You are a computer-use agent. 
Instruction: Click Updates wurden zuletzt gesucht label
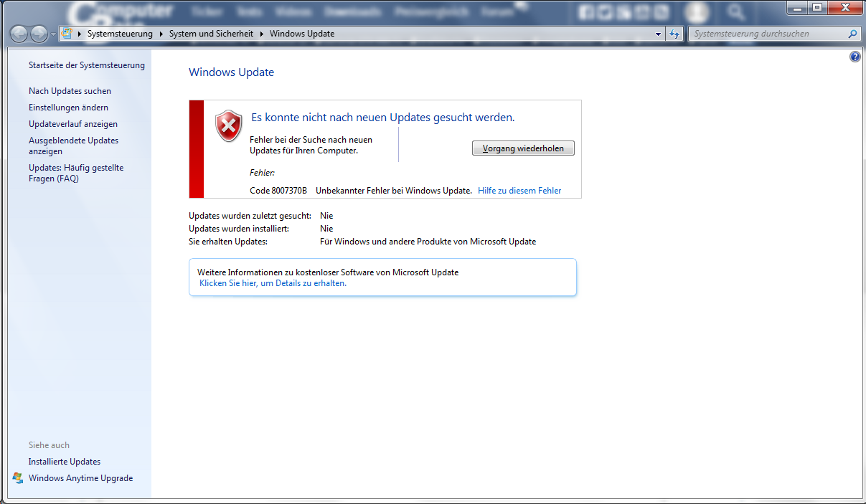[x=250, y=216]
